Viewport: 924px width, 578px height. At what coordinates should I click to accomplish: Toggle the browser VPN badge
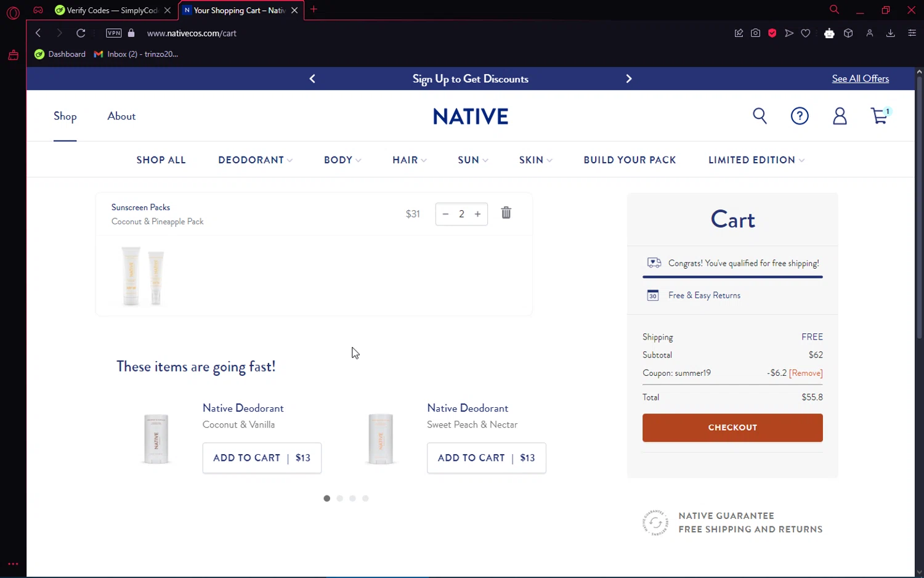(113, 33)
